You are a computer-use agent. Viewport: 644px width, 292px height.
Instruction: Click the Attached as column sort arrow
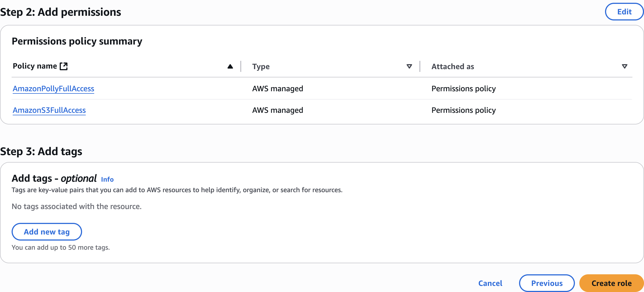(624, 66)
